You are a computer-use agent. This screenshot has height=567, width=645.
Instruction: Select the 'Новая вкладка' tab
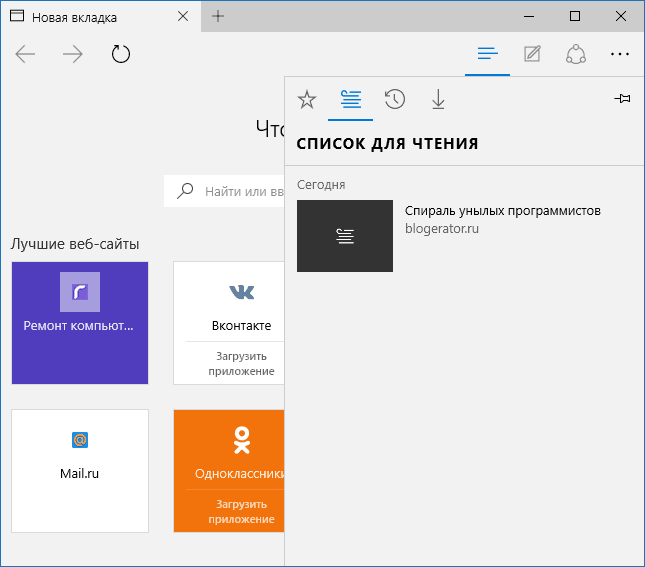click(x=101, y=16)
